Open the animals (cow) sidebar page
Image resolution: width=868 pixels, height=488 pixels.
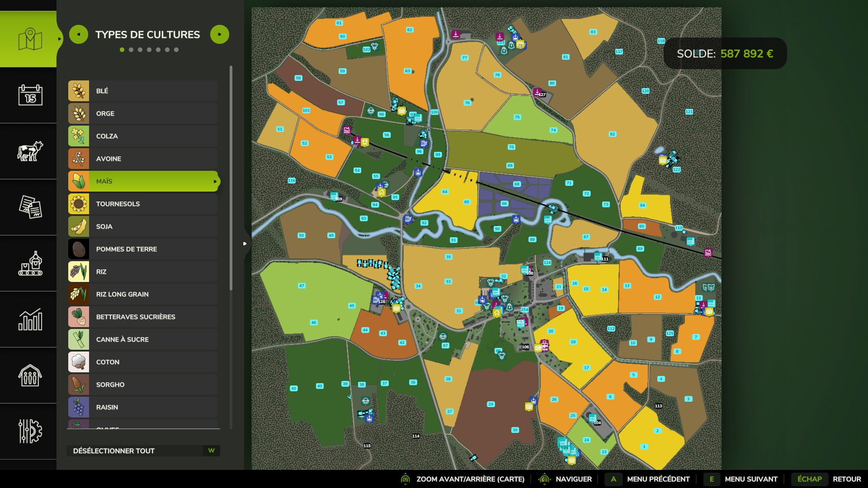pyautogui.click(x=30, y=151)
